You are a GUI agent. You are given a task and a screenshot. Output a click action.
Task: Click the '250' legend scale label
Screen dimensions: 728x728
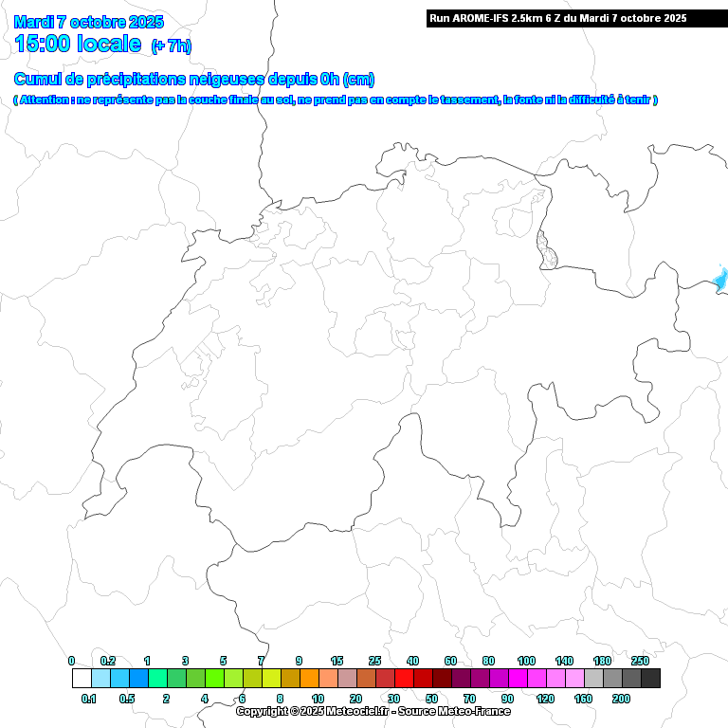click(640, 661)
